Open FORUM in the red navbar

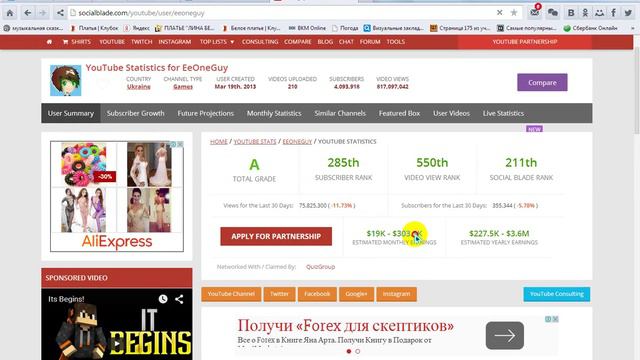tap(370, 42)
